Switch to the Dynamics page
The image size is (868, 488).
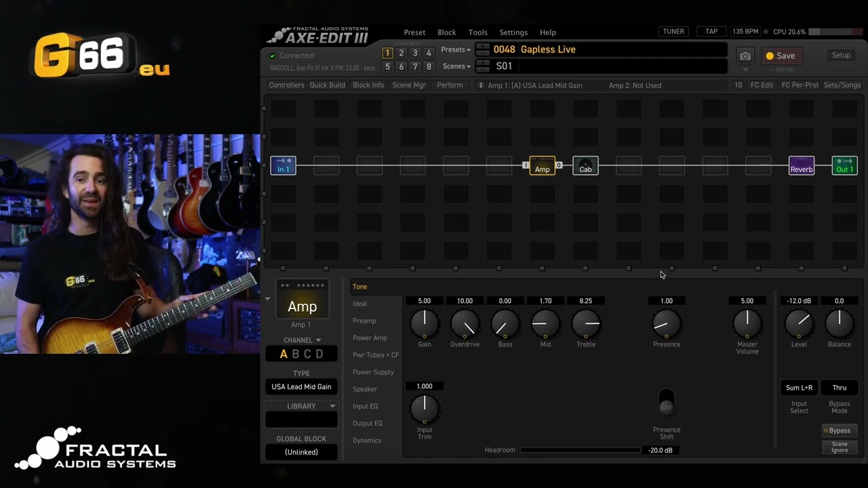click(367, 441)
